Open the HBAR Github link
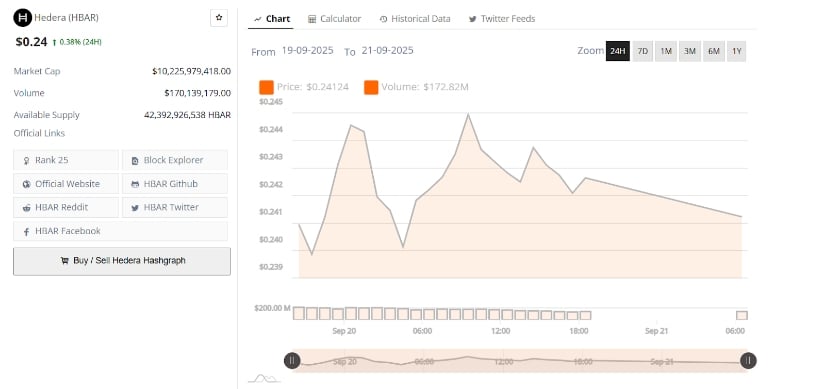The image size is (825, 389). pos(175,184)
